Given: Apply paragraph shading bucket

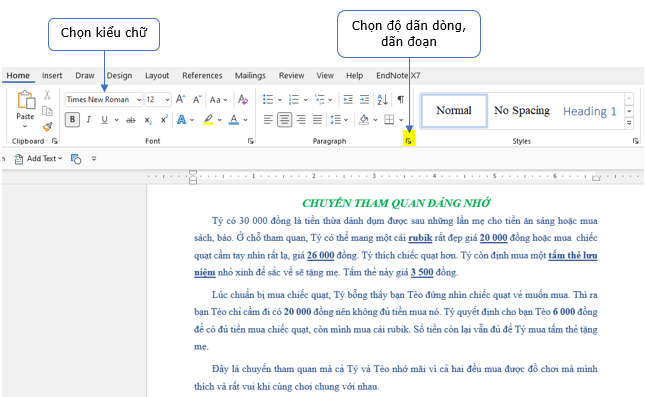Looking at the screenshot, I should pos(364,120).
